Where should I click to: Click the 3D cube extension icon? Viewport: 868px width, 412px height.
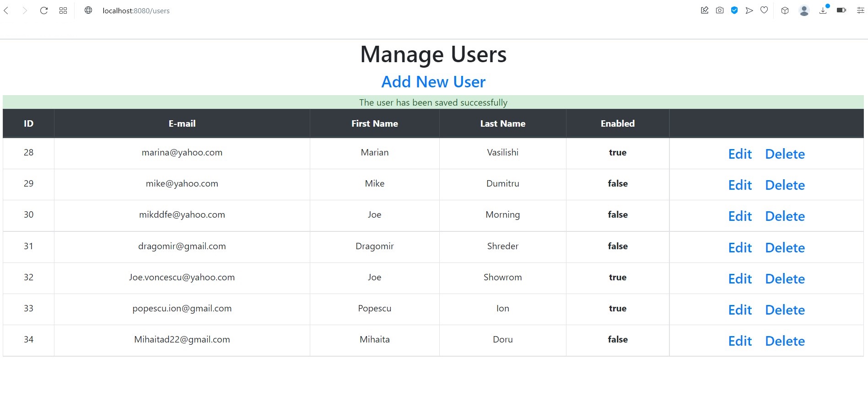[785, 10]
